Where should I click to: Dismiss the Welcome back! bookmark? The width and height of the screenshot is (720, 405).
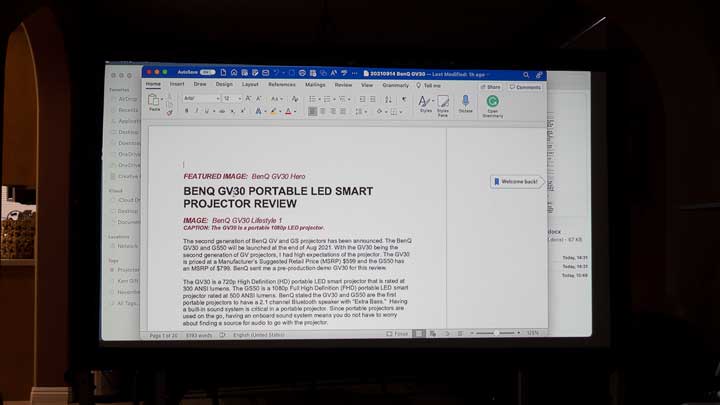tap(517, 182)
